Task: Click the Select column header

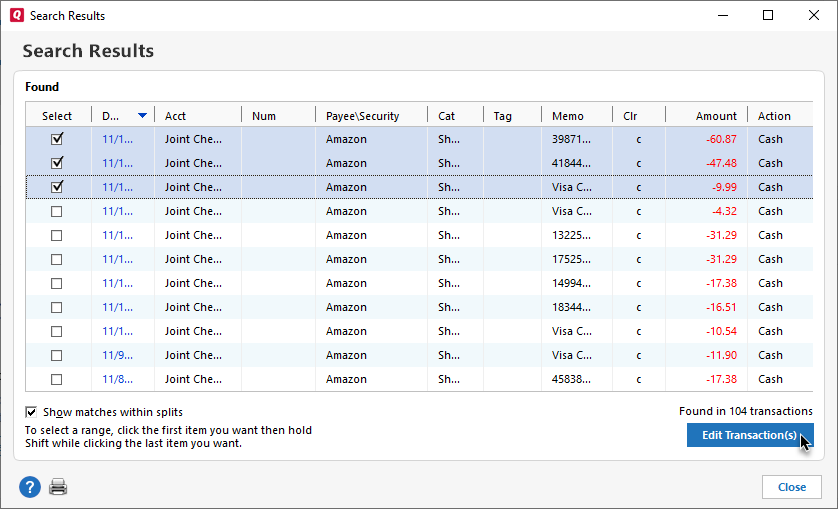Action: pos(57,116)
